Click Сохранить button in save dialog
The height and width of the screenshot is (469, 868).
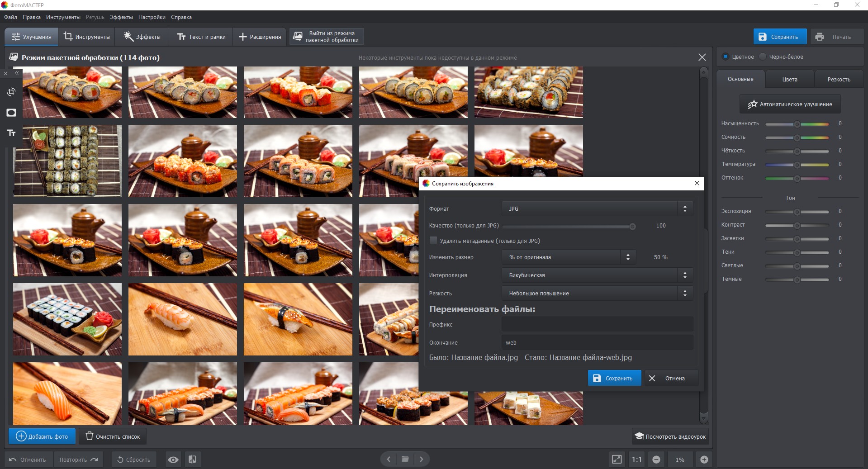pos(614,378)
